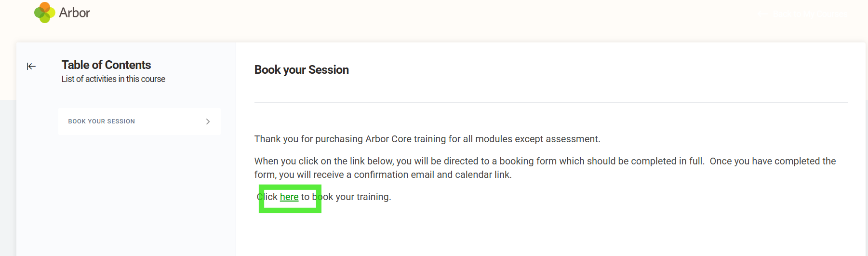Expand the Book Your Session chevron
Image resolution: width=868 pixels, height=256 pixels.
[x=208, y=121]
